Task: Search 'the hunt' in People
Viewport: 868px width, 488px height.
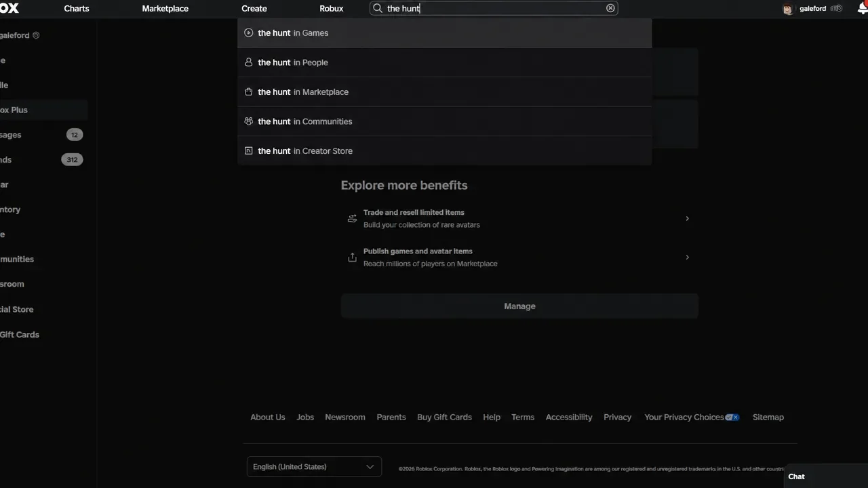Action: point(444,62)
